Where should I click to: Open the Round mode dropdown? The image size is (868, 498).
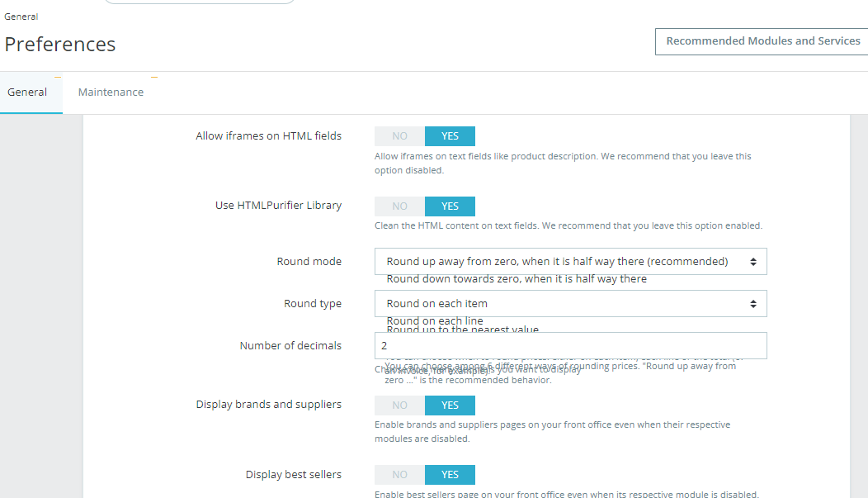[569, 262]
